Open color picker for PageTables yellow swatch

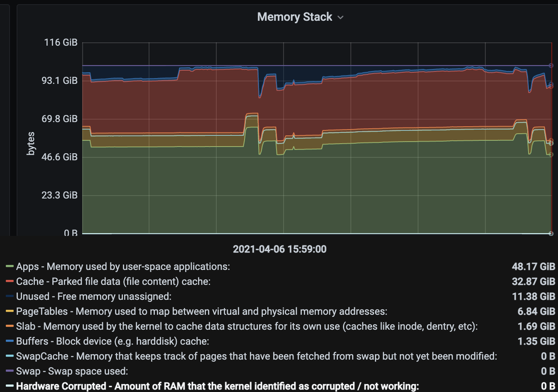click(x=10, y=311)
